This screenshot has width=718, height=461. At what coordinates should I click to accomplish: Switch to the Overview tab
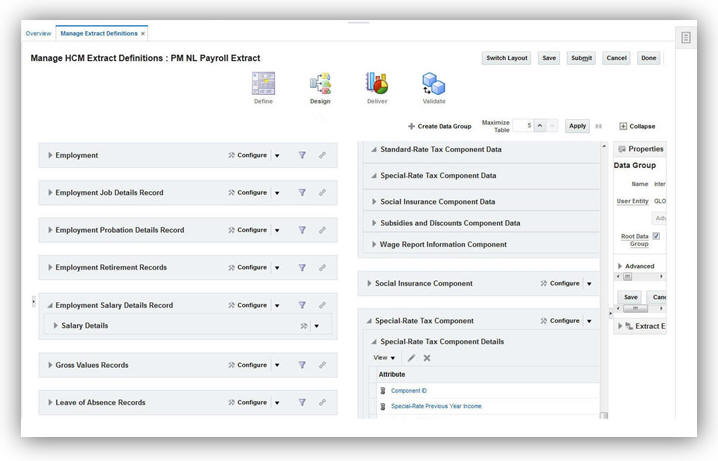[38, 33]
